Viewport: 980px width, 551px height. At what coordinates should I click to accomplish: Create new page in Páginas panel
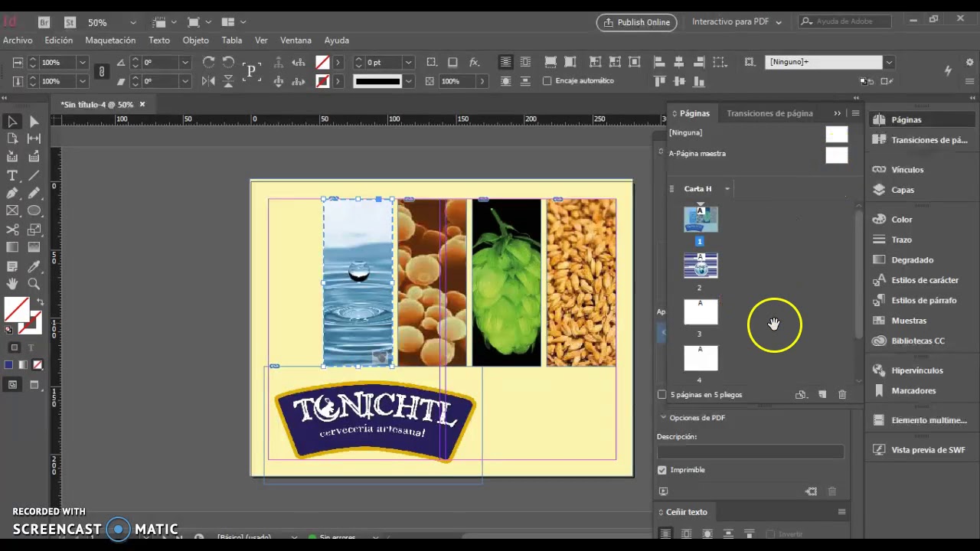pyautogui.click(x=822, y=395)
